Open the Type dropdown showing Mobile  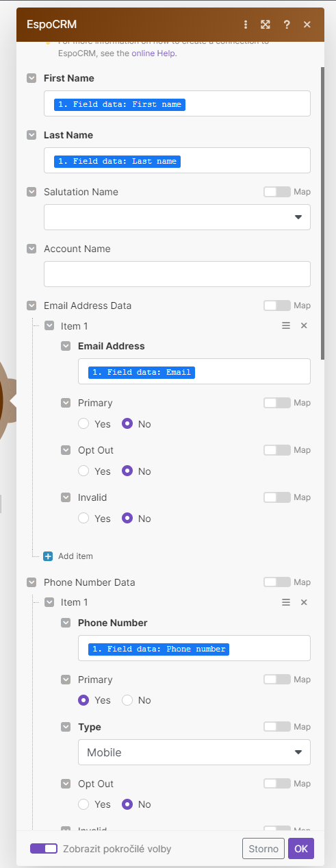tap(194, 752)
